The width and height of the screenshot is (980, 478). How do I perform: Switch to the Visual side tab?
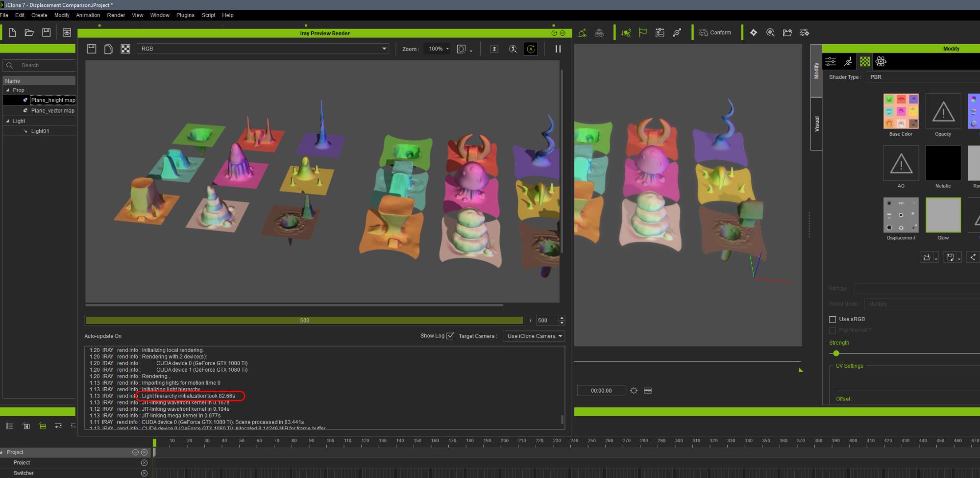pyautogui.click(x=816, y=124)
